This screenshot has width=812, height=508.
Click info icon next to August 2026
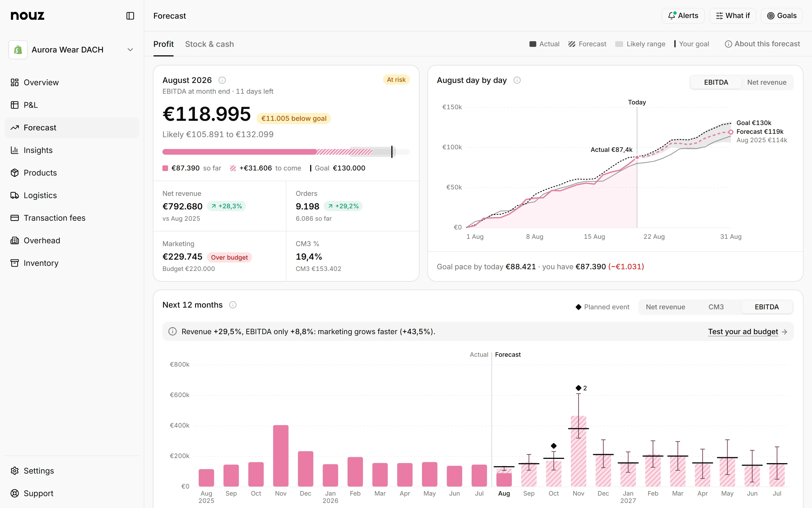222,80
